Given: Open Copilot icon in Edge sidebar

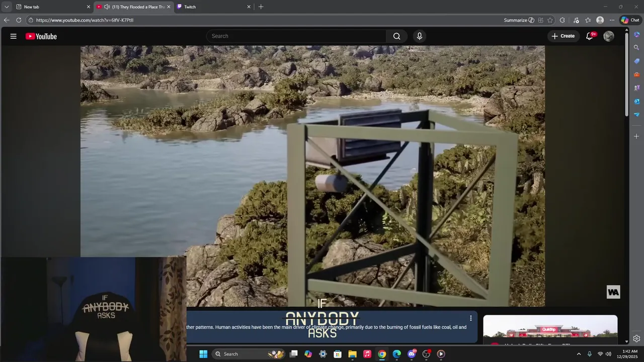Looking at the screenshot, I should [x=636, y=35].
